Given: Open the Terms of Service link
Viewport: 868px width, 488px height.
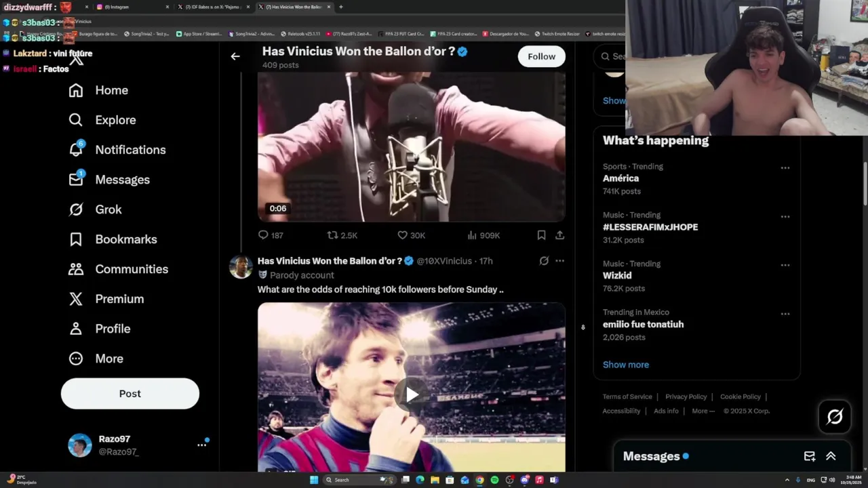Looking at the screenshot, I should click(627, 396).
